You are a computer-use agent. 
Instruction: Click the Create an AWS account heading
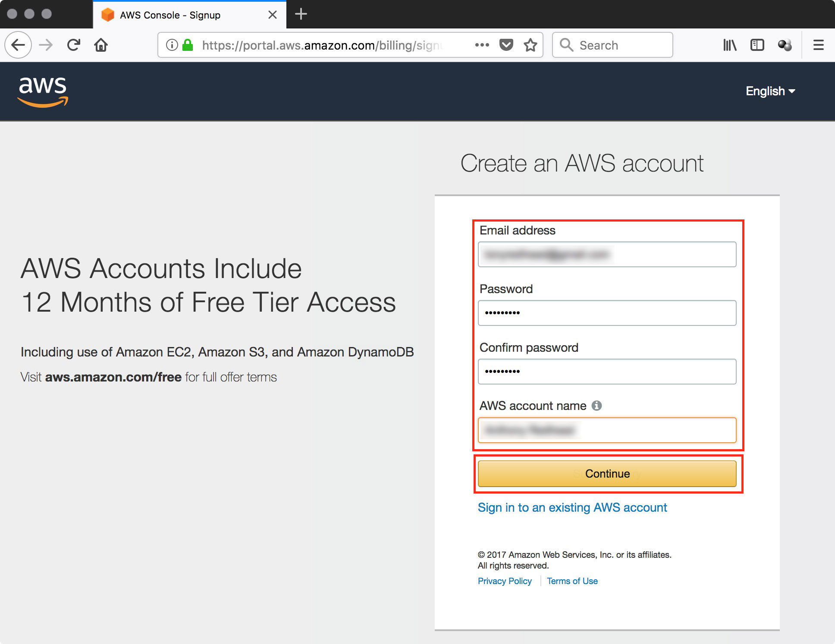pyautogui.click(x=582, y=163)
